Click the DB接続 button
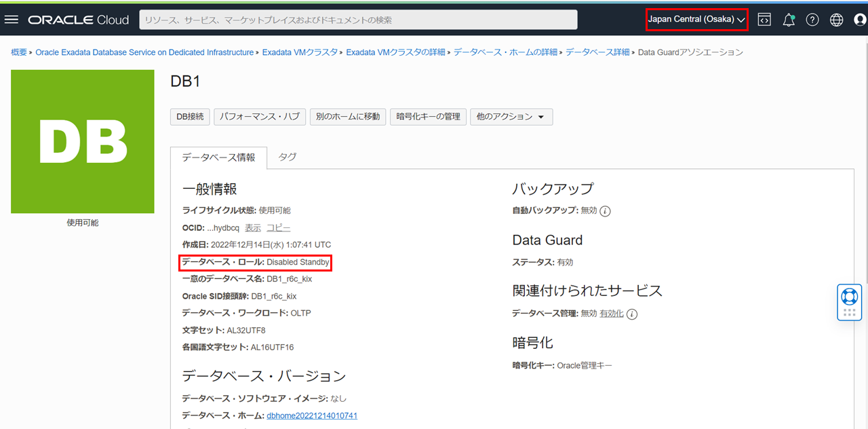This screenshot has height=429, width=868. (190, 117)
